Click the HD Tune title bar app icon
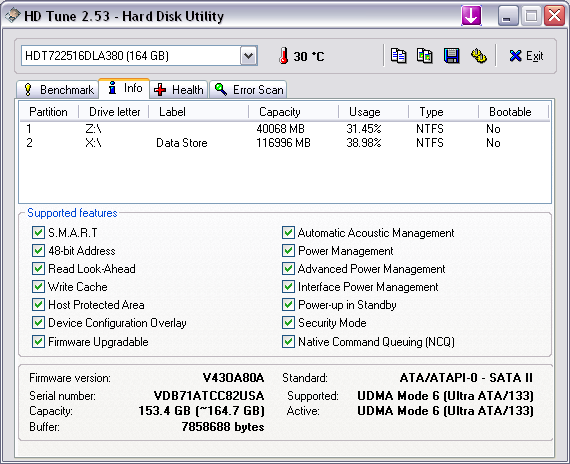 click(12, 16)
